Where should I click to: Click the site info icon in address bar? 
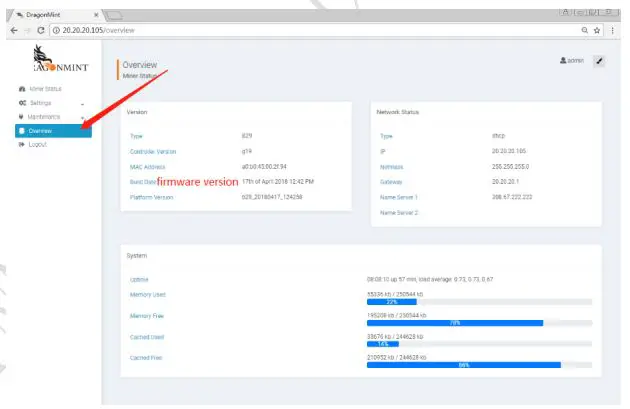[x=56, y=31]
